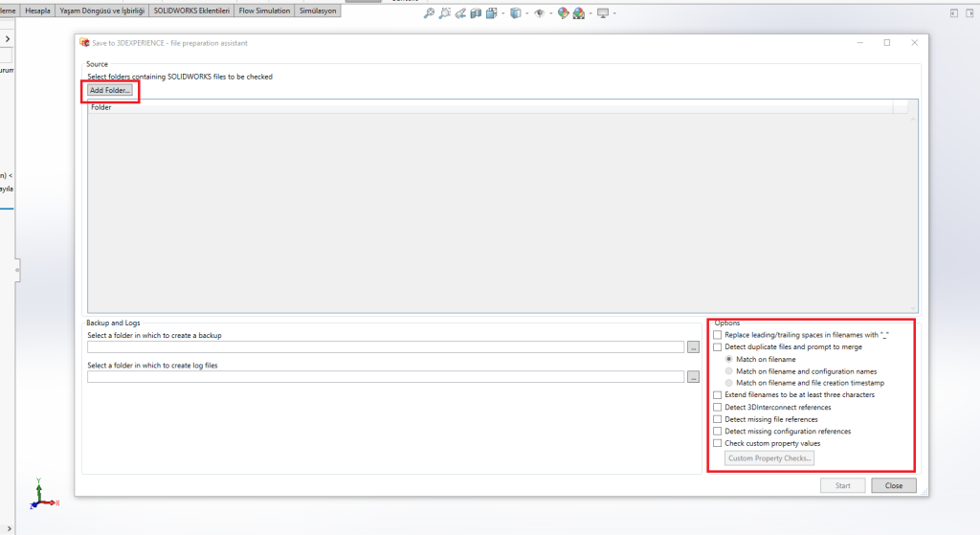Click the Hide/Show Items eye icon

point(540,13)
